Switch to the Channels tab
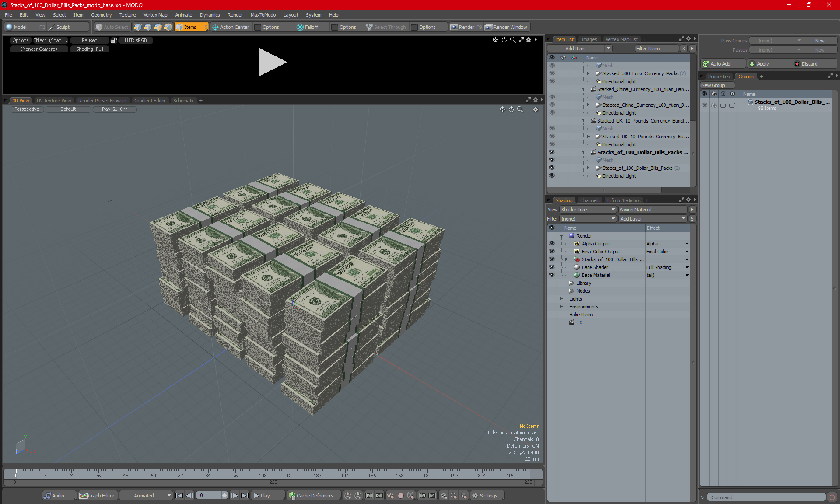Screen dimensions: 840x504 pyautogui.click(x=590, y=200)
